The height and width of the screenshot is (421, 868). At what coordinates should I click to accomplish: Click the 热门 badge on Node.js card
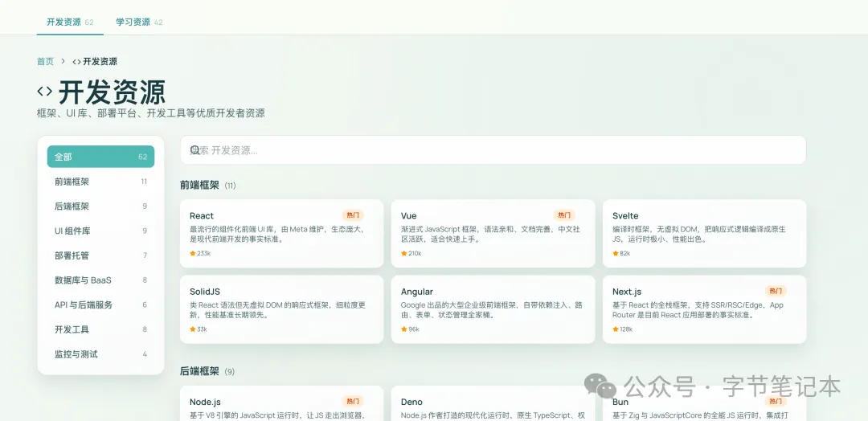(x=353, y=401)
